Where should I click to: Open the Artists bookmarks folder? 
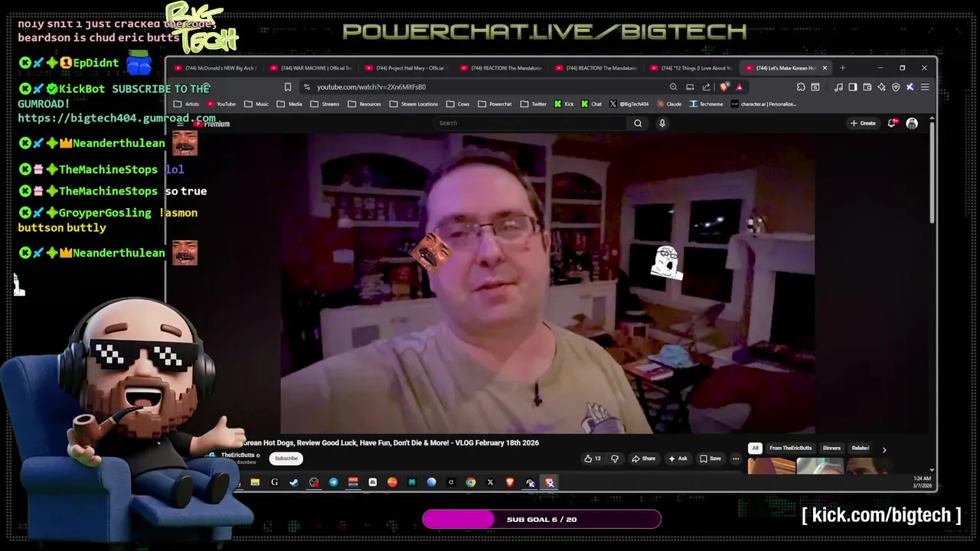pos(187,104)
